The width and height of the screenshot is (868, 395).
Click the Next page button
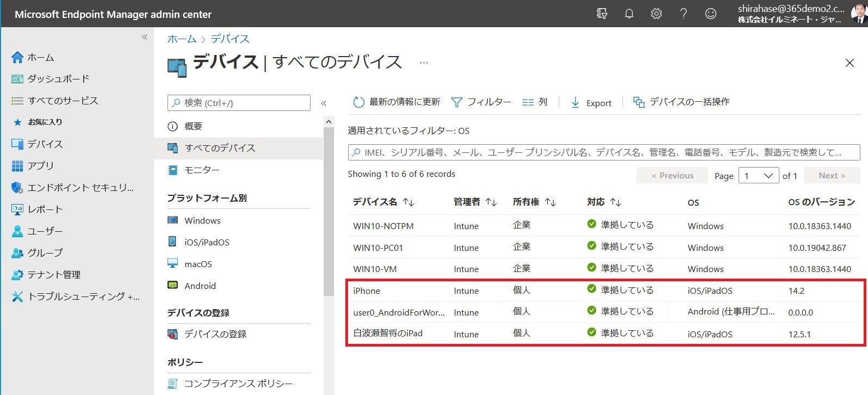[832, 176]
